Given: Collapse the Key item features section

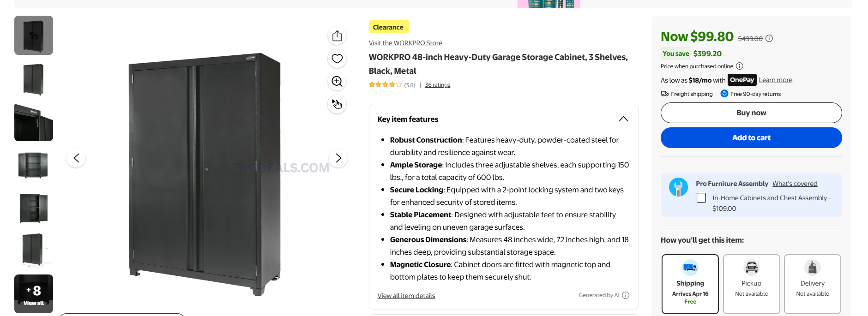Looking at the screenshot, I should coord(623,119).
